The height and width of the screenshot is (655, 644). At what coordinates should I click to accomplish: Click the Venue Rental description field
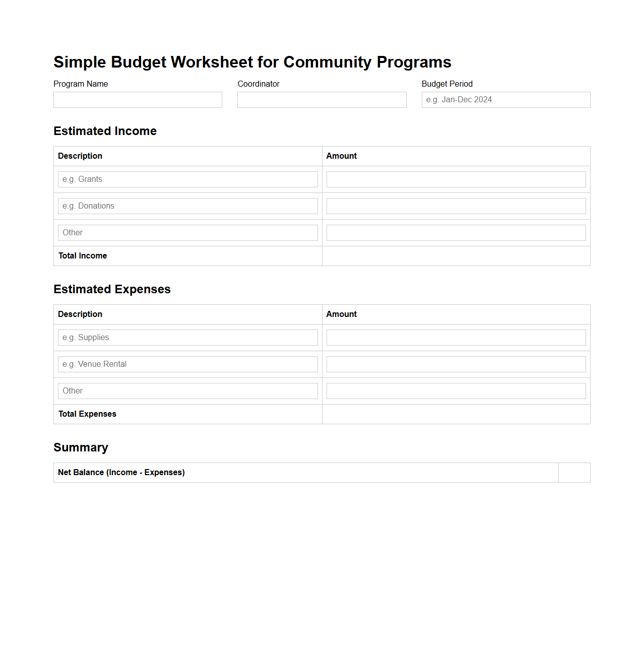pos(187,364)
